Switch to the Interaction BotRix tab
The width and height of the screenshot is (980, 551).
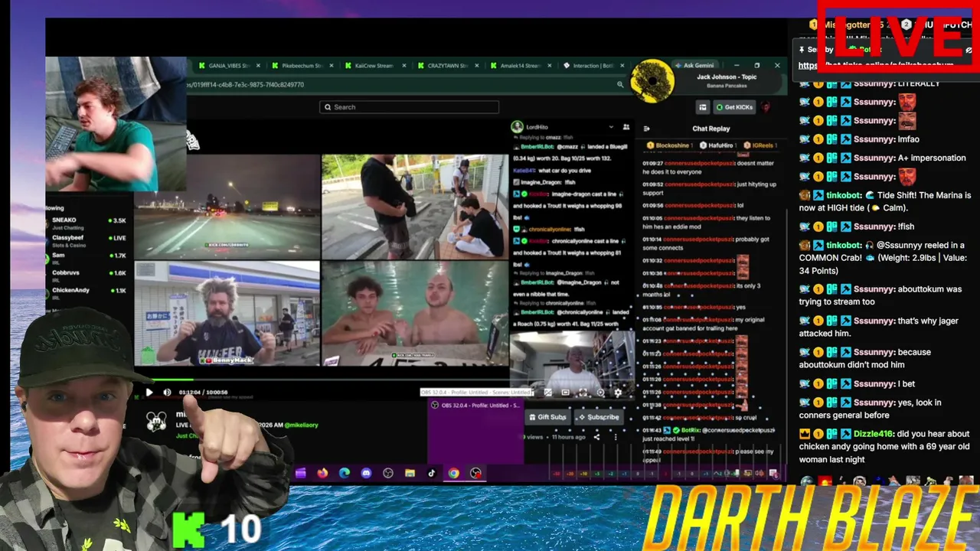point(594,66)
